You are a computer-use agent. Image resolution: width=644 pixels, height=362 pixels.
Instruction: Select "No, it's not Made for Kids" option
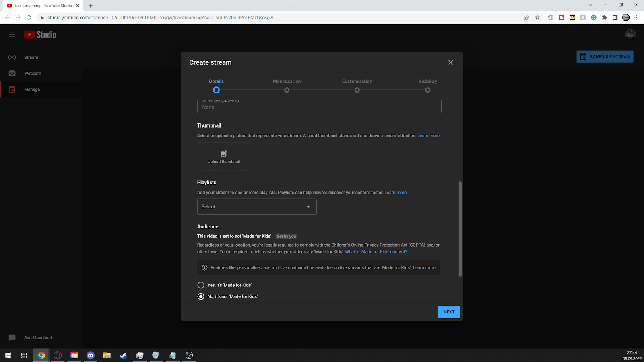201,296
